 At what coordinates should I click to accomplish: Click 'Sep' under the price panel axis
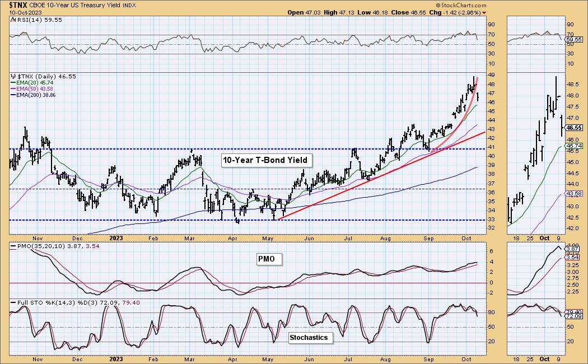(428, 238)
